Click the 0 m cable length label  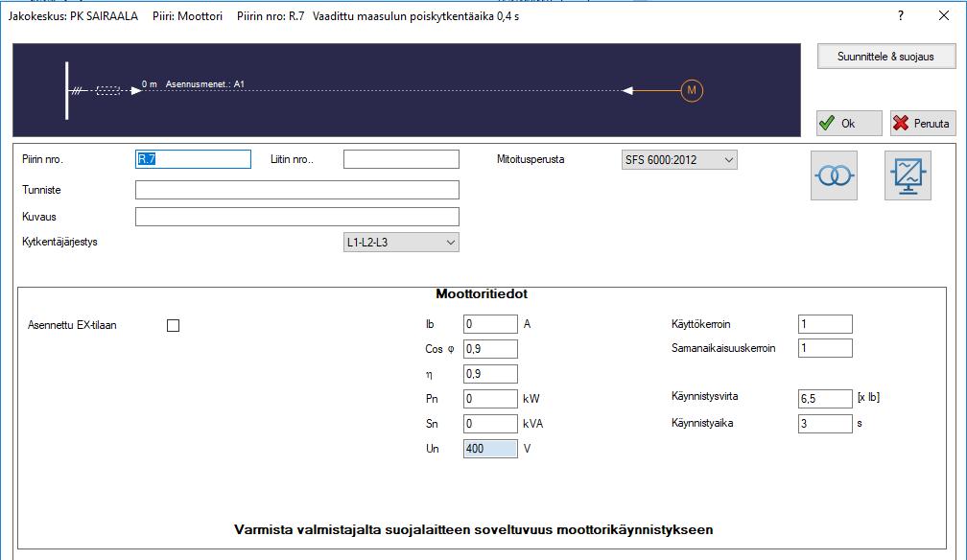(x=150, y=83)
